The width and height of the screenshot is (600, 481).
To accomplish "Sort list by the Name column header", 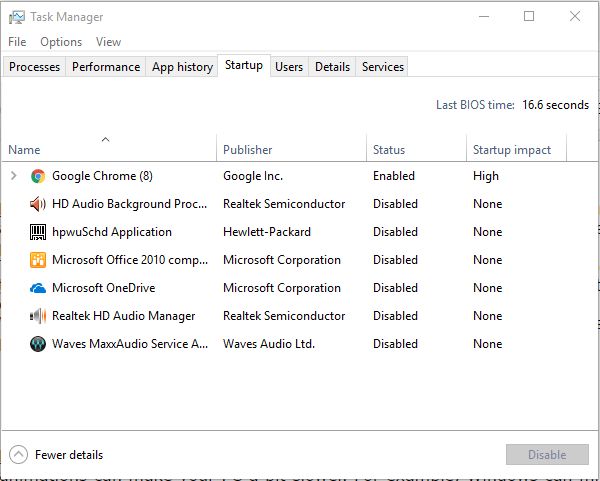I will pos(24,150).
